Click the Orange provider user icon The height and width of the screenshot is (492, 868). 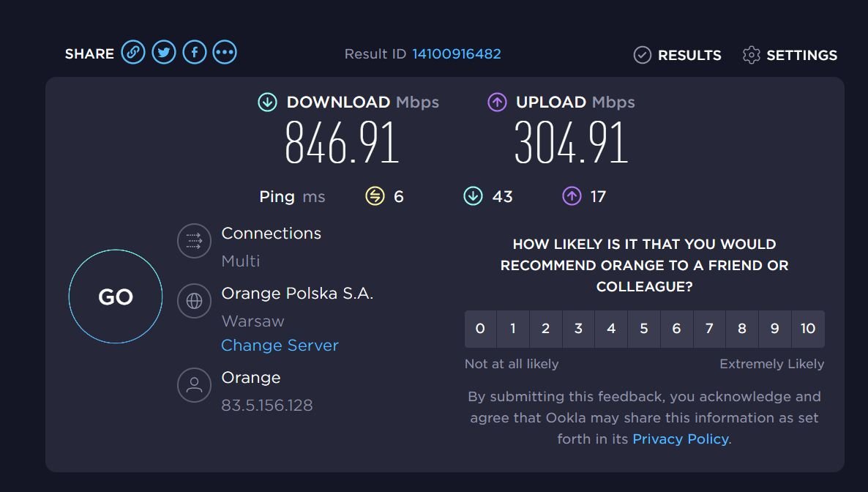click(x=194, y=385)
